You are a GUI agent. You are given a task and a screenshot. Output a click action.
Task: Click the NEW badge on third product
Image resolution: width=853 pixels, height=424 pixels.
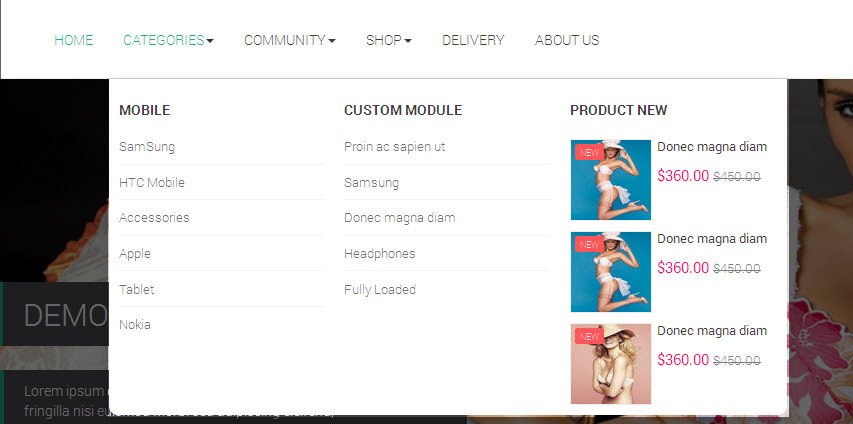589,336
